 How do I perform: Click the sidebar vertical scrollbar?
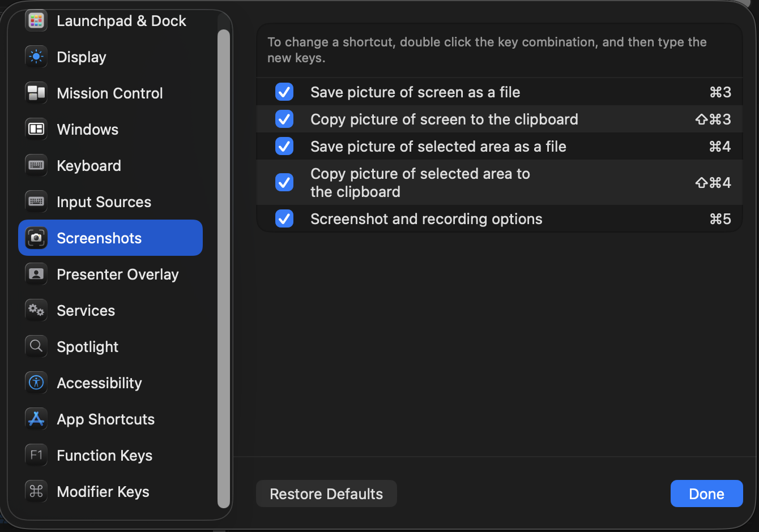tap(224, 269)
